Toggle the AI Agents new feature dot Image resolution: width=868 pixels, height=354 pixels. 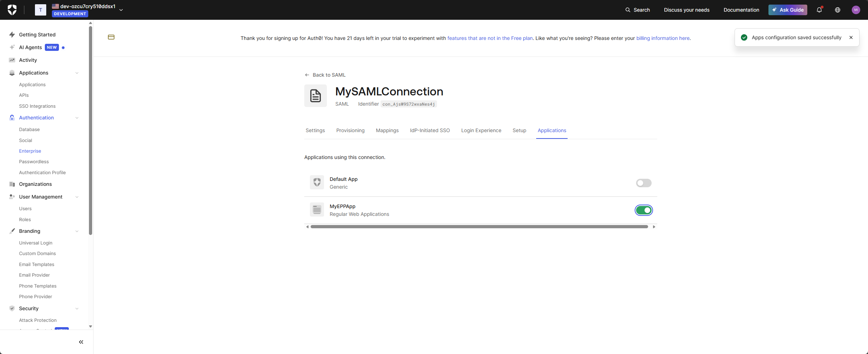tap(64, 47)
